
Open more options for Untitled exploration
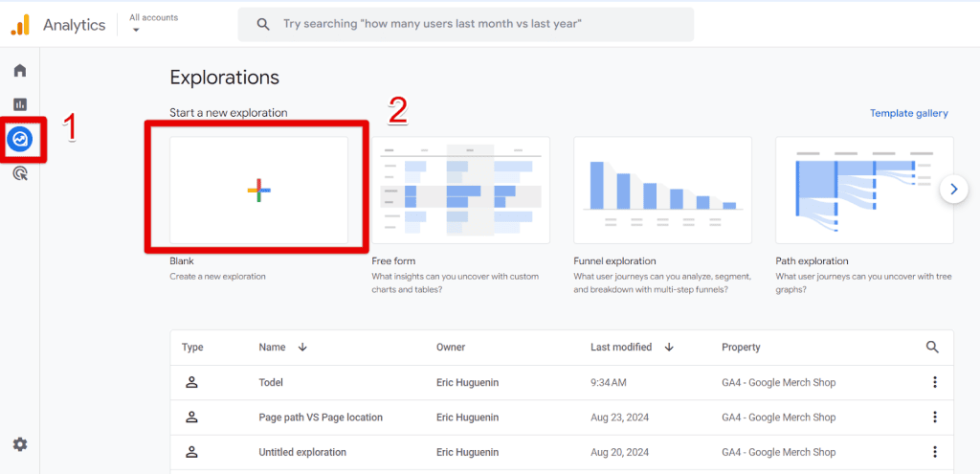tap(934, 452)
